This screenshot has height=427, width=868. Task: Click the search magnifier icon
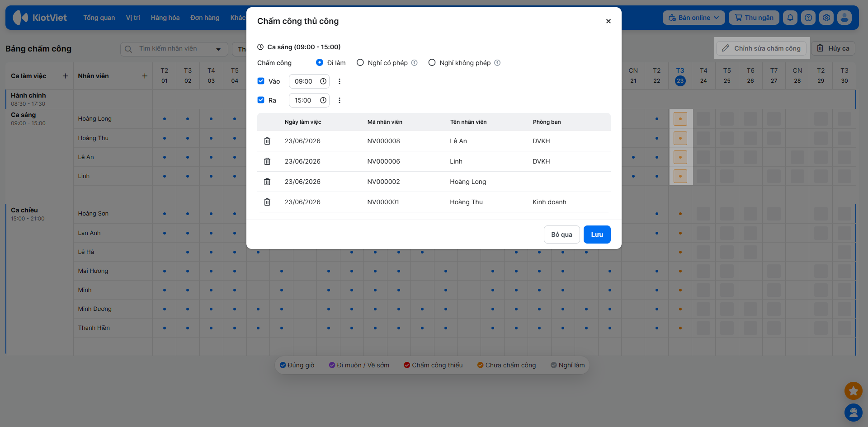(x=128, y=49)
